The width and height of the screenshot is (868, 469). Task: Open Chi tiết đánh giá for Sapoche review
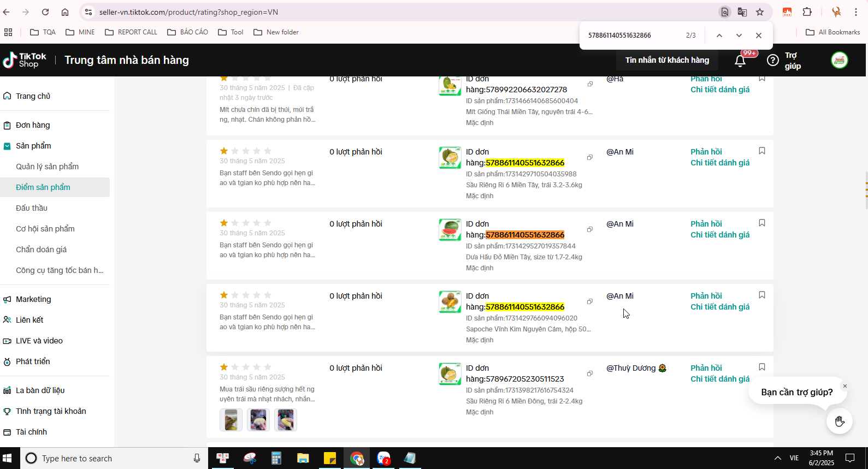point(720,307)
